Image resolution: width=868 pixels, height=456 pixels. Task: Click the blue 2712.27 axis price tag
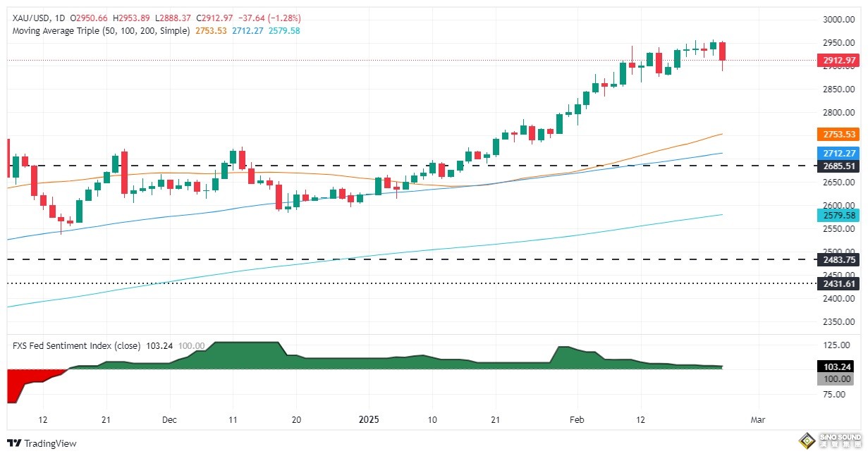838,153
